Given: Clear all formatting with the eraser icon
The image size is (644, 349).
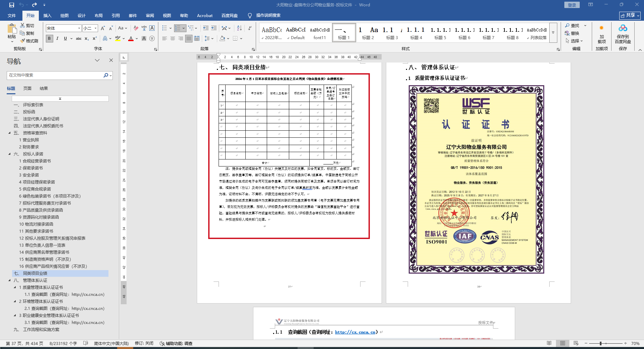Looking at the screenshot, I should [x=136, y=28].
